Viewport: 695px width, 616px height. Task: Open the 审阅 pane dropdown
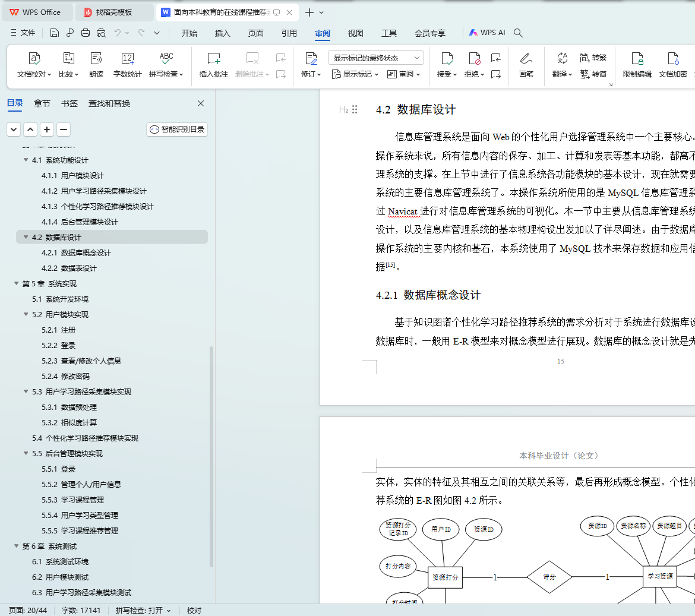tap(403, 74)
